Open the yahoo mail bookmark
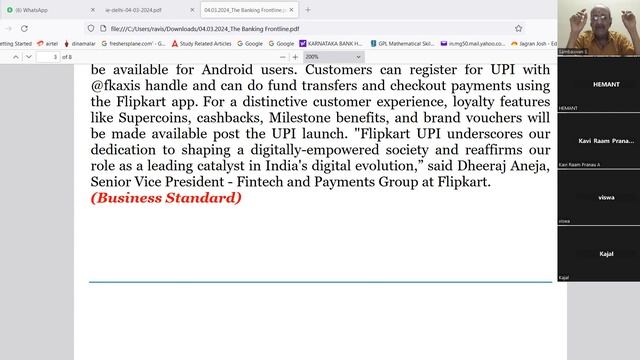 (x=473, y=44)
